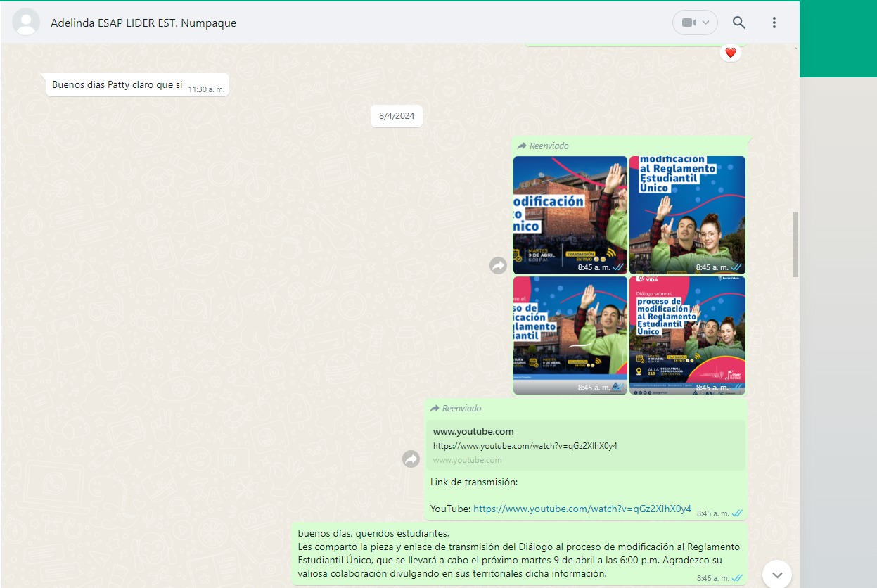Image resolution: width=877 pixels, height=588 pixels.
Task: Click the red heart reaction emoji
Action: (x=730, y=53)
